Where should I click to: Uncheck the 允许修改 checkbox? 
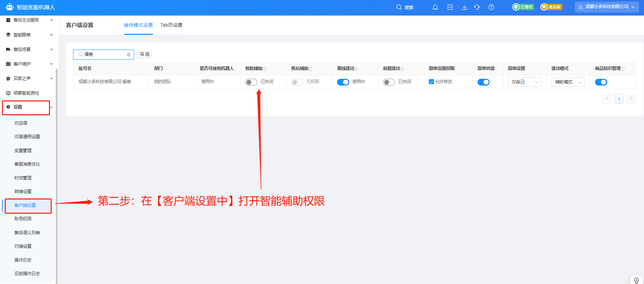click(x=431, y=82)
